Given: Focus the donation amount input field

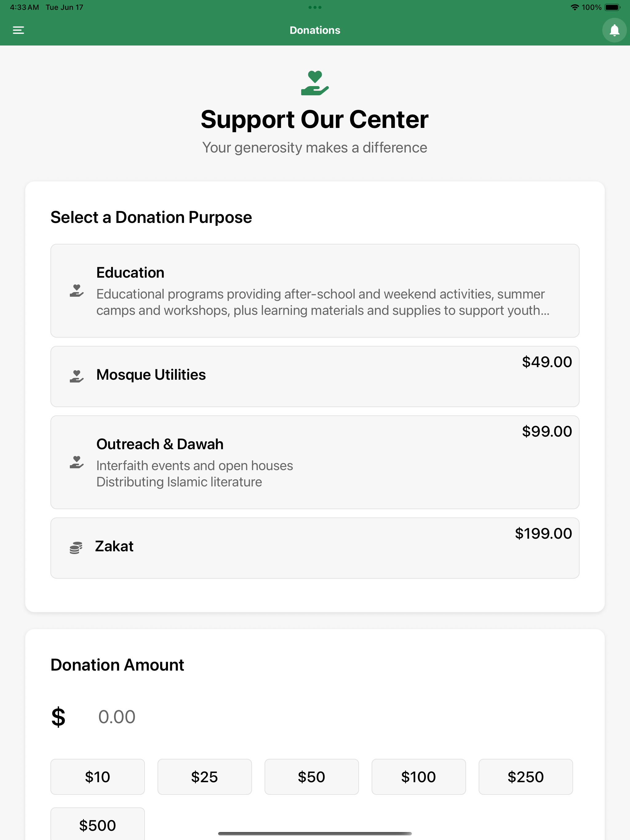Looking at the screenshot, I should pos(334,717).
